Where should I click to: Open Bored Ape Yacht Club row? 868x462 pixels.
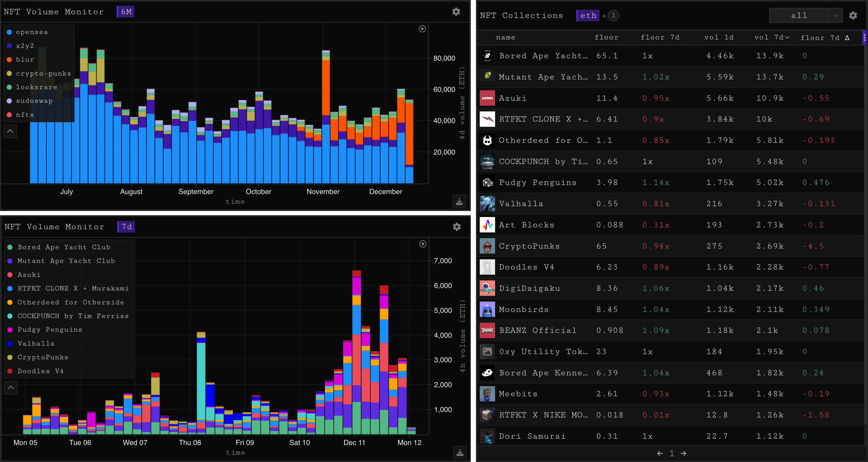coord(543,56)
